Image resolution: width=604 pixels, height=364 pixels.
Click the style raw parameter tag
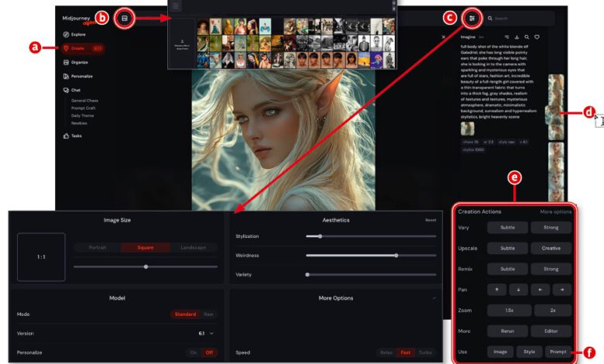(506, 142)
